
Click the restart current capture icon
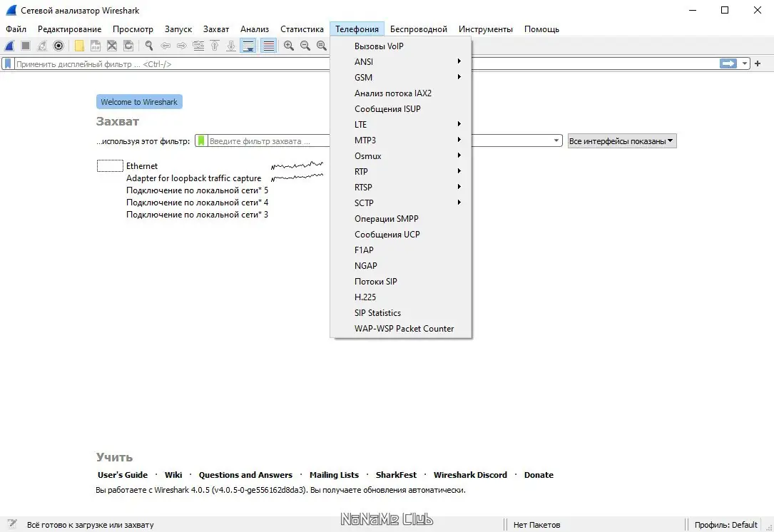(x=42, y=46)
